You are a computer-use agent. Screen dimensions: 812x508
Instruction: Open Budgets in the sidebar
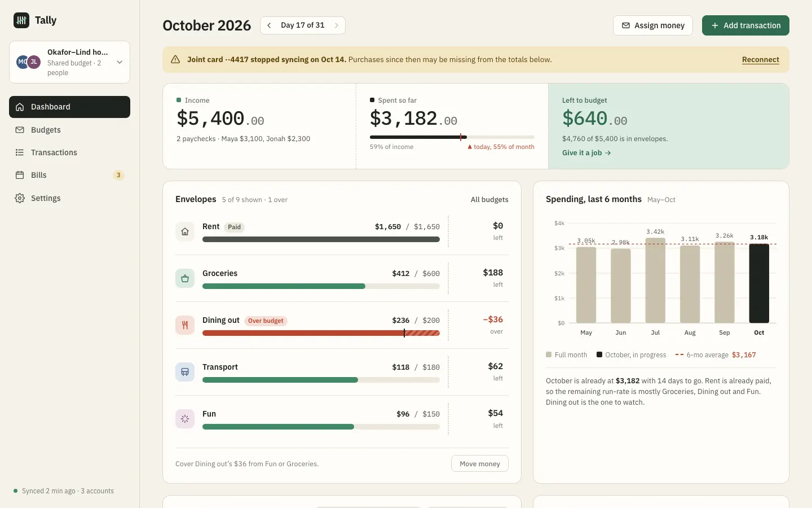pyautogui.click(x=69, y=130)
